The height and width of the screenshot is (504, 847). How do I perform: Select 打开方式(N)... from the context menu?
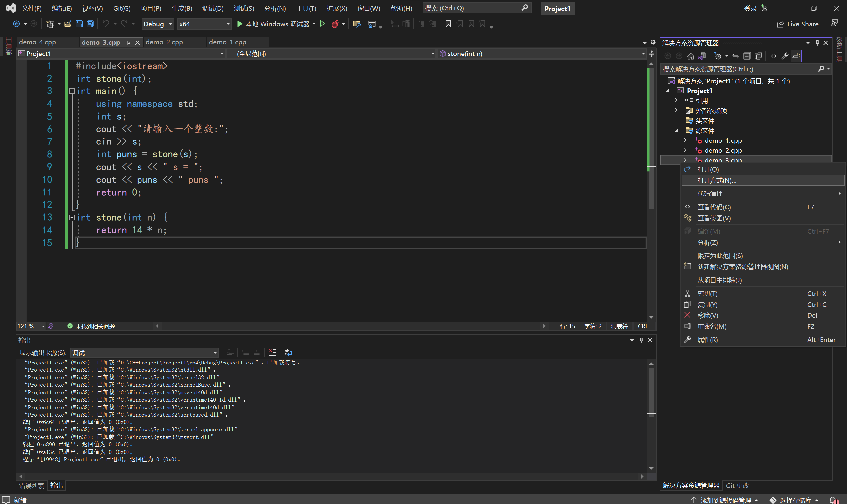716,180
